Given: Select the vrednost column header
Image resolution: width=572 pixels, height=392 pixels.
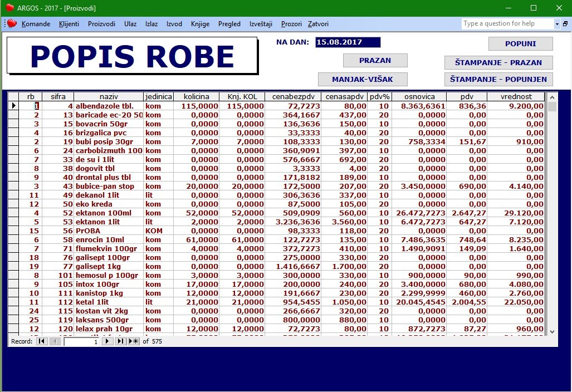Looking at the screenshot, I should (516, 97).
